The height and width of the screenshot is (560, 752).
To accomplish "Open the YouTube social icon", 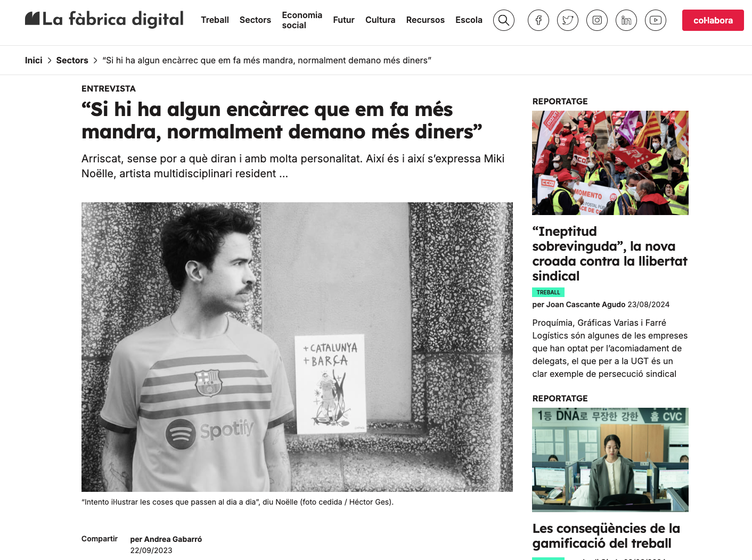I will 655,20.
